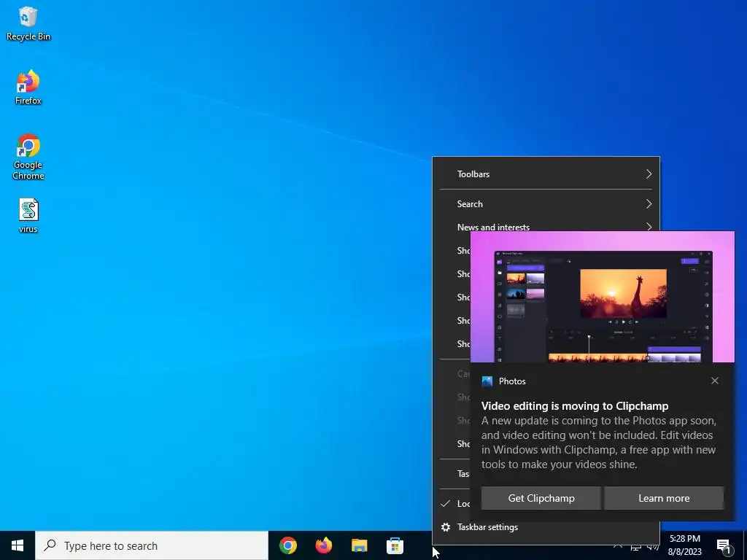Open the Windows Start menu
Image resolution: width=747 pixels, height=560 pixels.
18,545
